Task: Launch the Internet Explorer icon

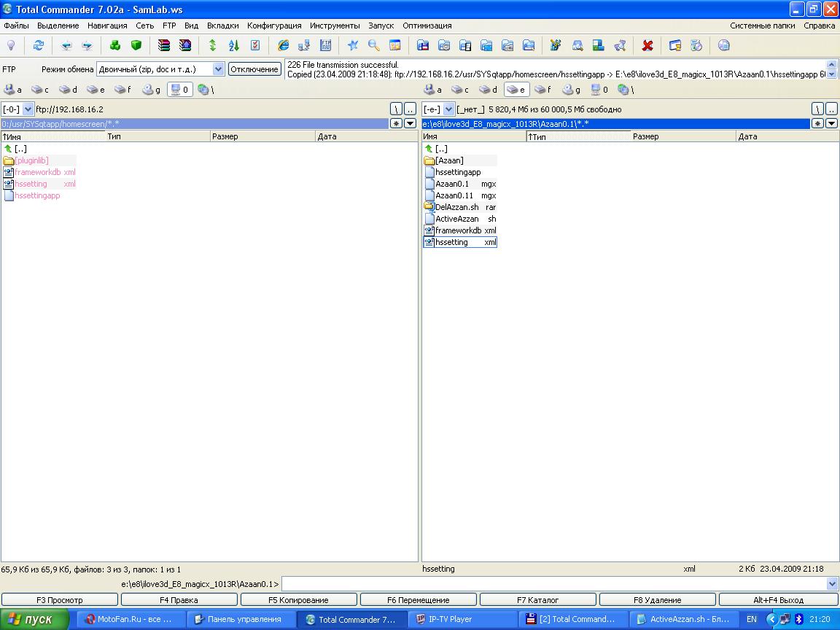Action: (x=284, y=45)
